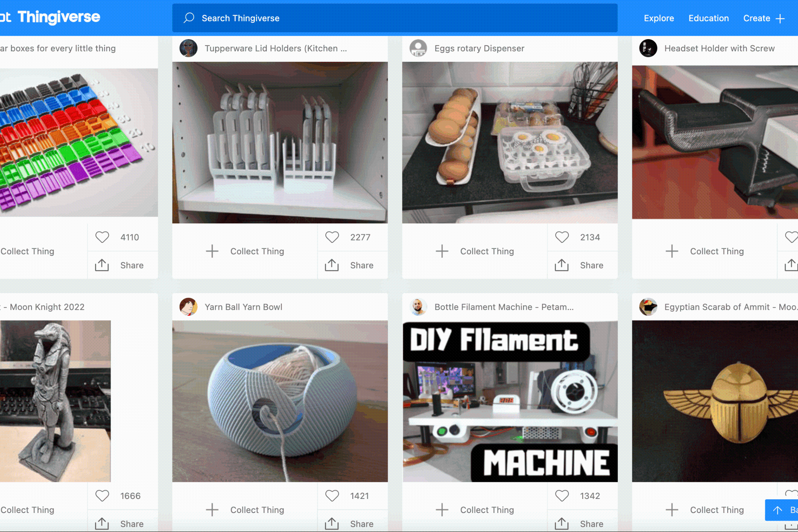The height and width of the screenshot is (532, 798).
Task: Click plus icon to collect Egyptian Scarab
Action: [672, 510]
